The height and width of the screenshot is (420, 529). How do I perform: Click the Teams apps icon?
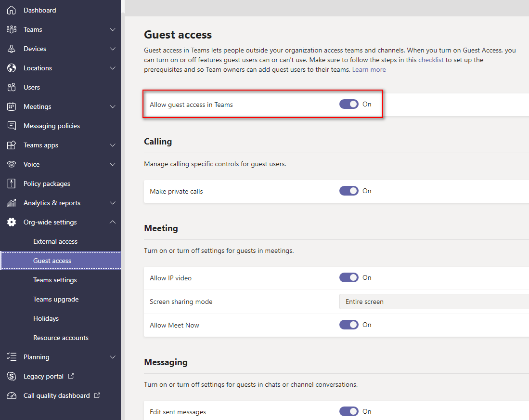tap(12, 145)
